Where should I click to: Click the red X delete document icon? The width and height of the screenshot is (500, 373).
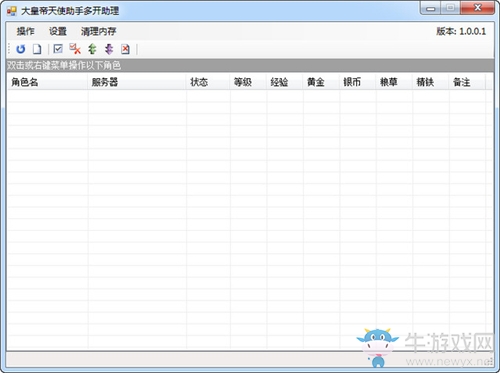pos(125,49)
